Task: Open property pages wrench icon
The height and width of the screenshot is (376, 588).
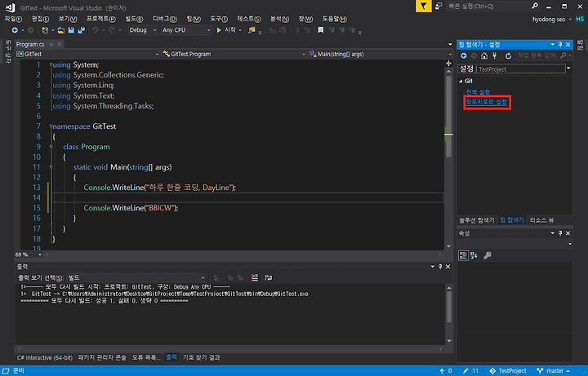Action: [488, 255]
